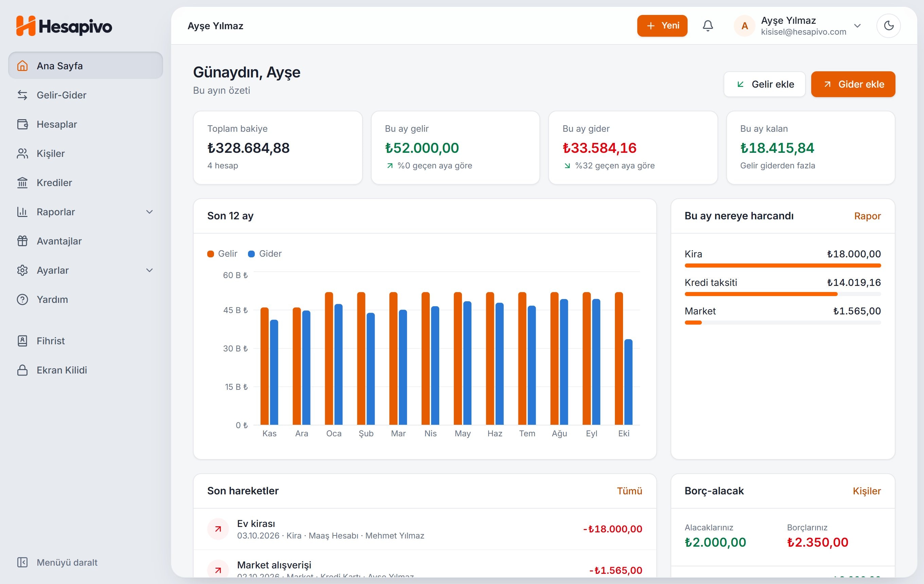The image size is (924, 584).
Task: Toggle the Gider series in the chart legend
Action: coord(265,254)
